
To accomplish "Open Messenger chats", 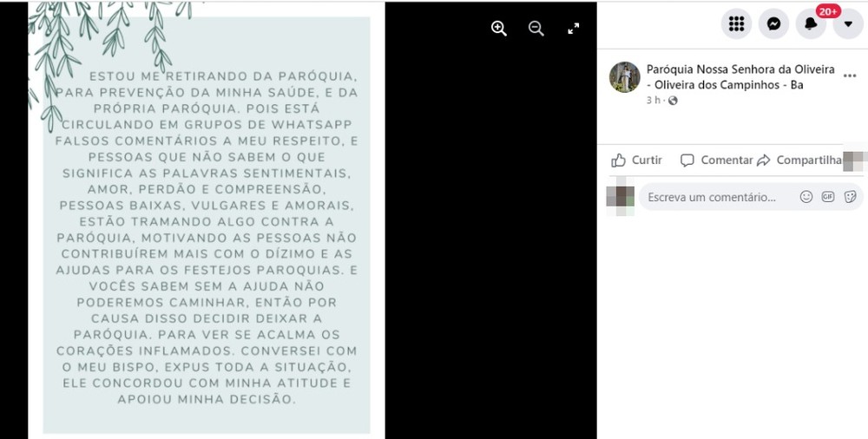I will pos(773,23).
